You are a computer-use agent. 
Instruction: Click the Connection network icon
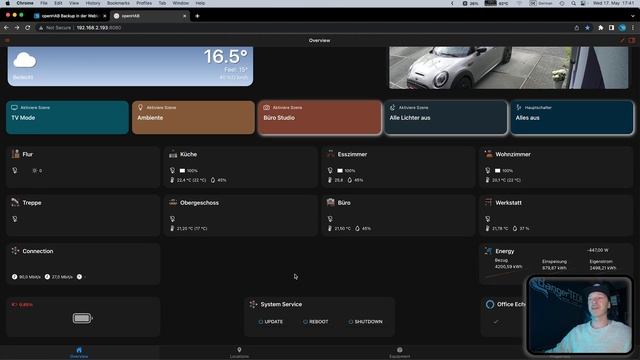point(15,251)
